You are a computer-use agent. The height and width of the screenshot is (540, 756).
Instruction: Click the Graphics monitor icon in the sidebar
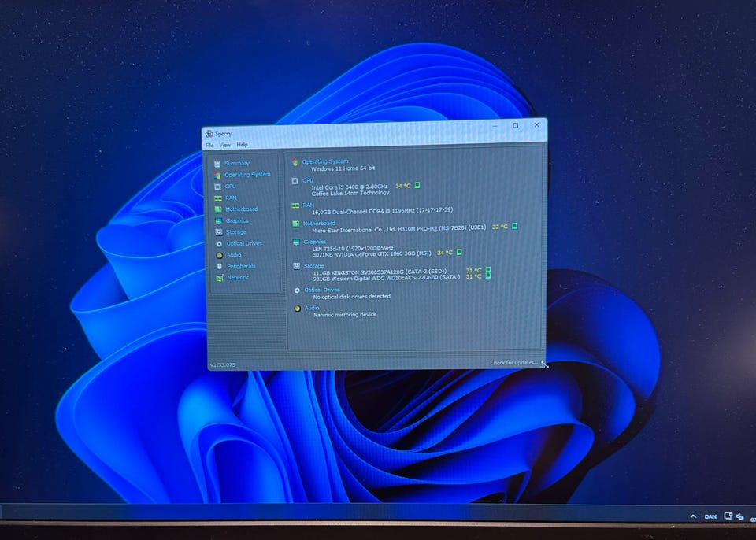218,221
